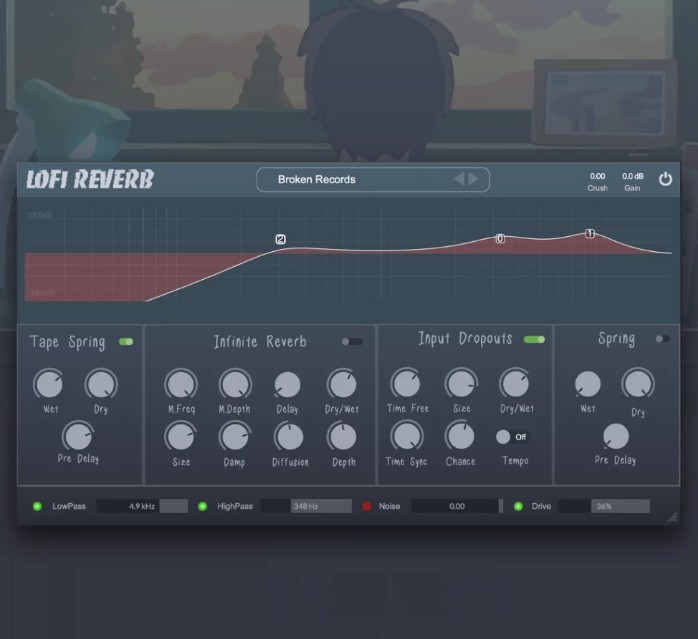Click the Spring Dry knob
This screenshot has height=639, width=698.
point(638,383)
